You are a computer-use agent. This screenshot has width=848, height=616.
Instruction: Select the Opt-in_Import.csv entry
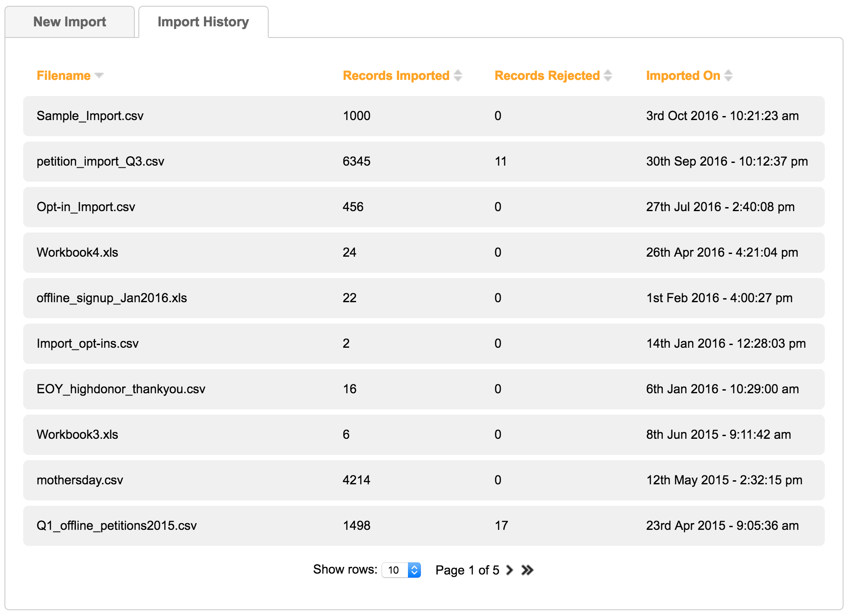click(x=86, y=207)
